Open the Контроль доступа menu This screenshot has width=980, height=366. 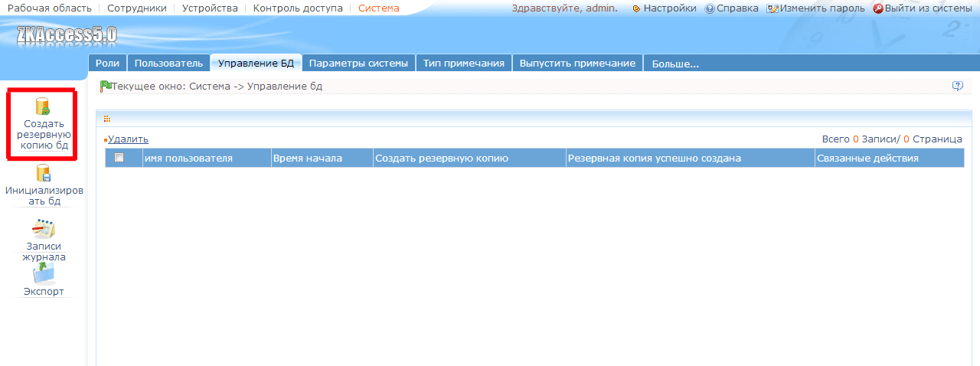pos(298,8)
